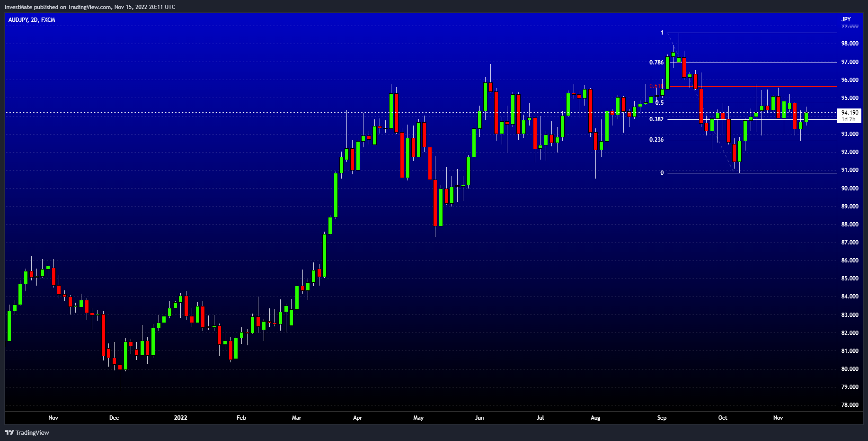The width and height of the screenshot is (868, 441).
Task: Click the 86.000 price axis label
Action: click(x=850, y=261)
